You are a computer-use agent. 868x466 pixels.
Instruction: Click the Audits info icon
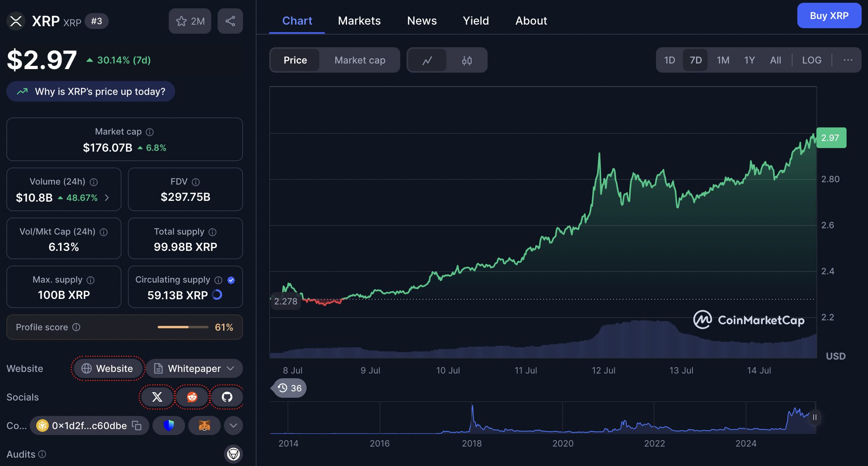point(42,454)
